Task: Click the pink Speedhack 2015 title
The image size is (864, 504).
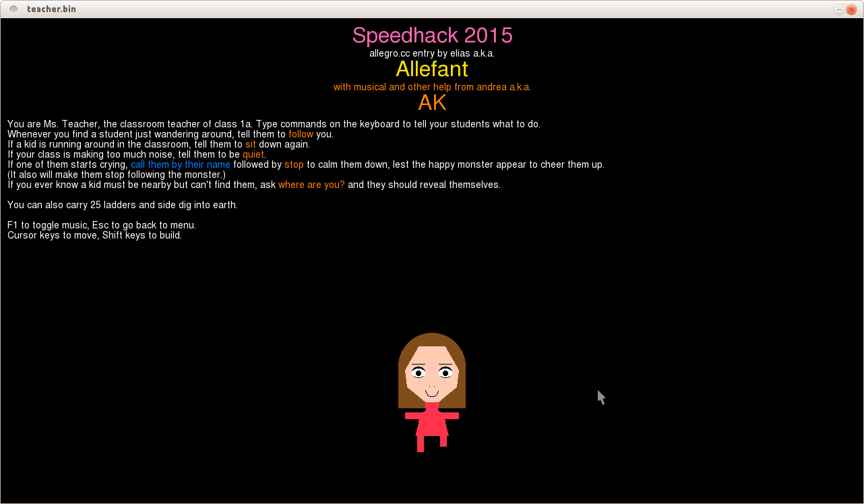Action: 432,35
